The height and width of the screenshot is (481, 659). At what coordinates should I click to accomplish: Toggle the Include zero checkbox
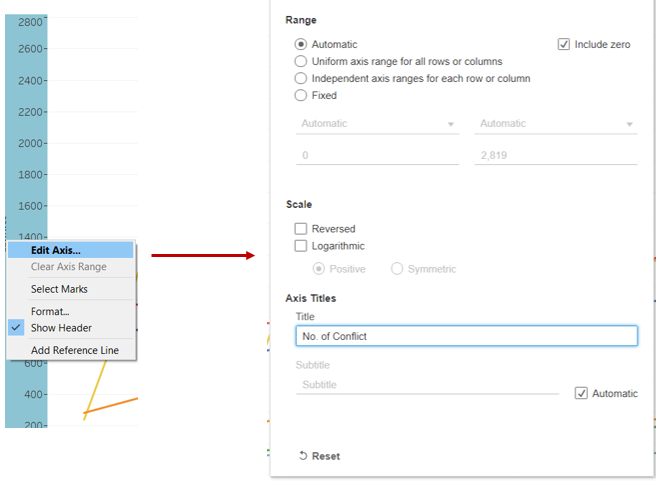coord(564,44)
